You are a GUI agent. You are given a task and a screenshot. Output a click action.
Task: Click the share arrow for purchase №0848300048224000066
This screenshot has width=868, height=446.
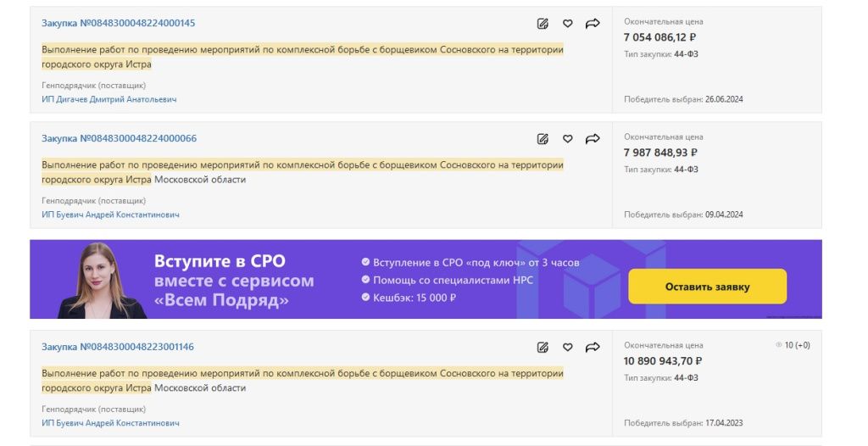593,139
